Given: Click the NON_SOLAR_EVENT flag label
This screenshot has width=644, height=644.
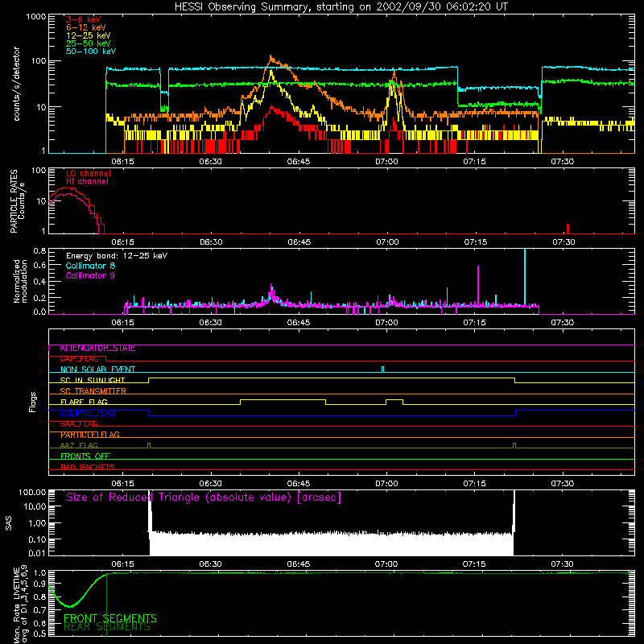Looking at the screenshot, I should pos(97,369).
